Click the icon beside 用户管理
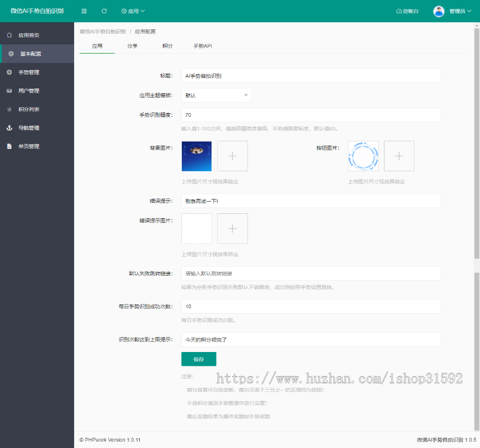The image size is (480, 448). [9, 91]
